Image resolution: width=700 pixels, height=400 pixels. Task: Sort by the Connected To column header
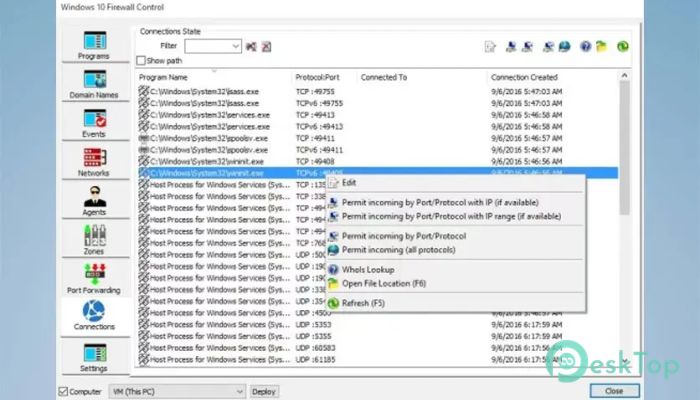422,77
